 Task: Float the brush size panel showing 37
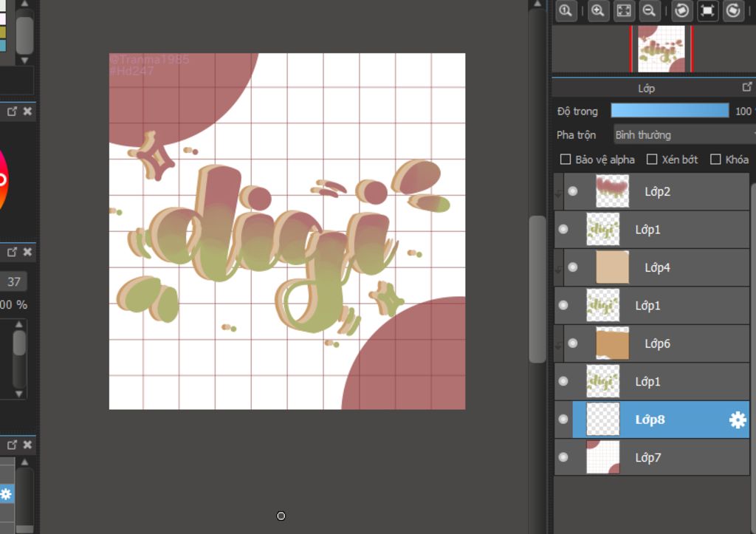tap(12, 252)
